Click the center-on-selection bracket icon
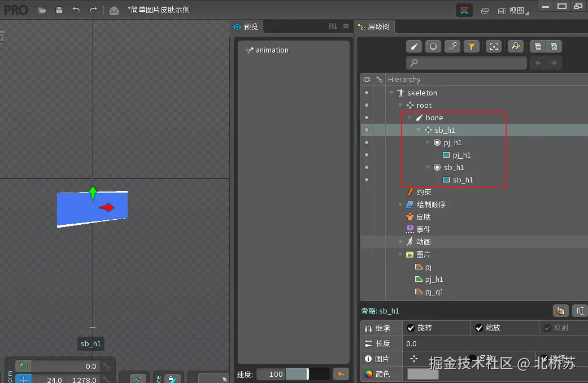Viewport: 588px width, 383px height. [x=494, y=46]
